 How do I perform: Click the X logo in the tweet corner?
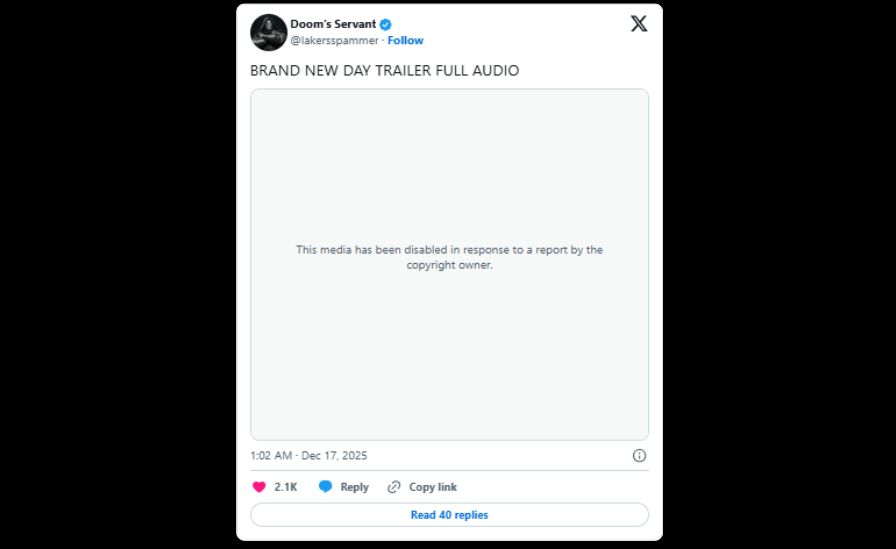click(x=639, y=24)
